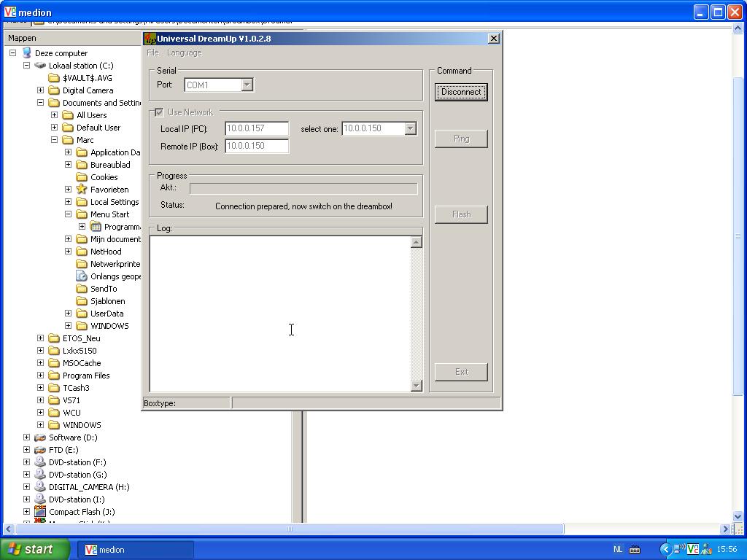The image size is (747, 560).
Task: Select the Cookies folder icon
Action: coord(82,177)
